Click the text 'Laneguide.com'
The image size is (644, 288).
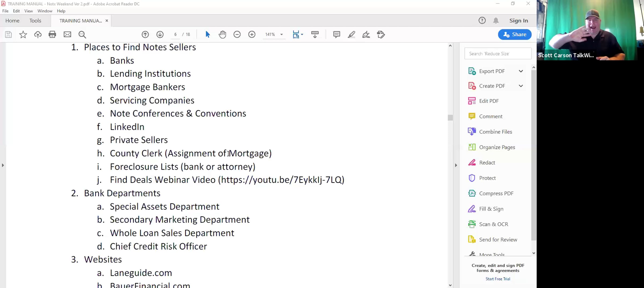141,273
